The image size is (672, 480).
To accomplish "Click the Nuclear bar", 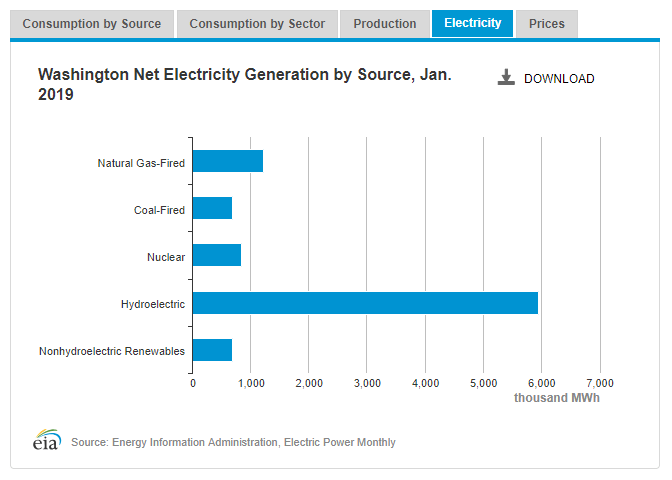I will coord(216,256).
